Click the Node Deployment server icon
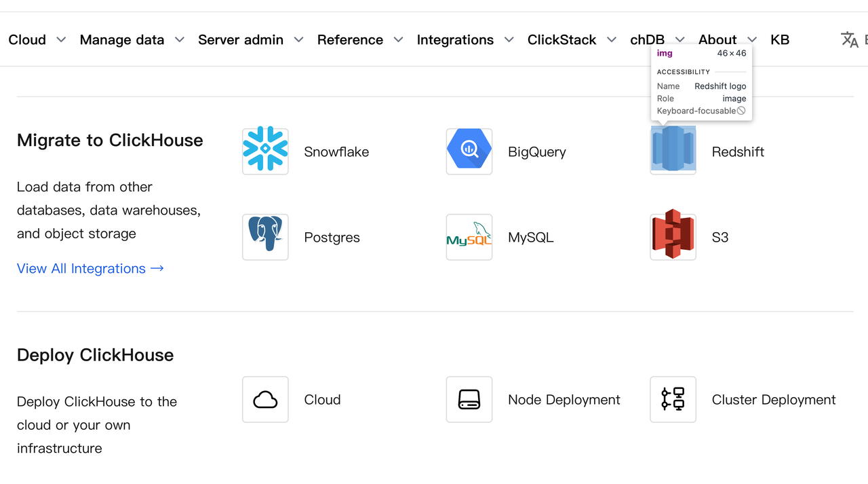Image resolution: width=868 pixels, height=484 pixels. (x=469, y=400)
